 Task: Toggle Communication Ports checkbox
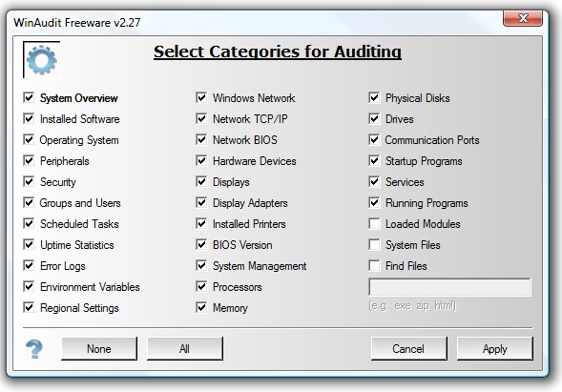click(x=374, y=139)
